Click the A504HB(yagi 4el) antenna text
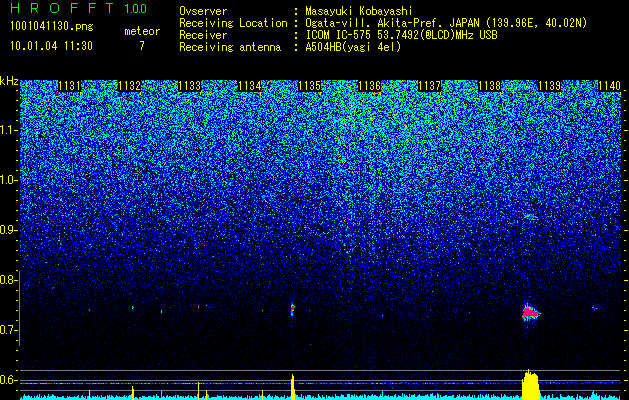 353,47
